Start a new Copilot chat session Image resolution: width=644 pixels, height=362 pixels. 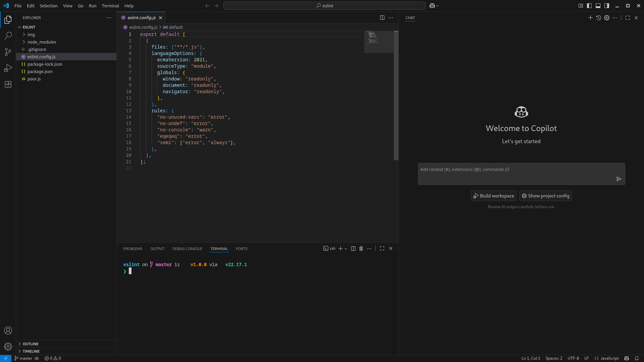591,18
